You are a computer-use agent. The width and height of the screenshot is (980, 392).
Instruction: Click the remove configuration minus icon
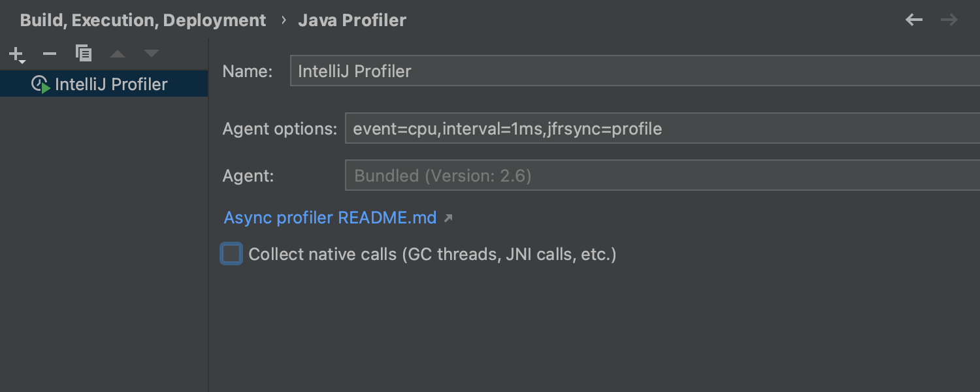[50, 54]
